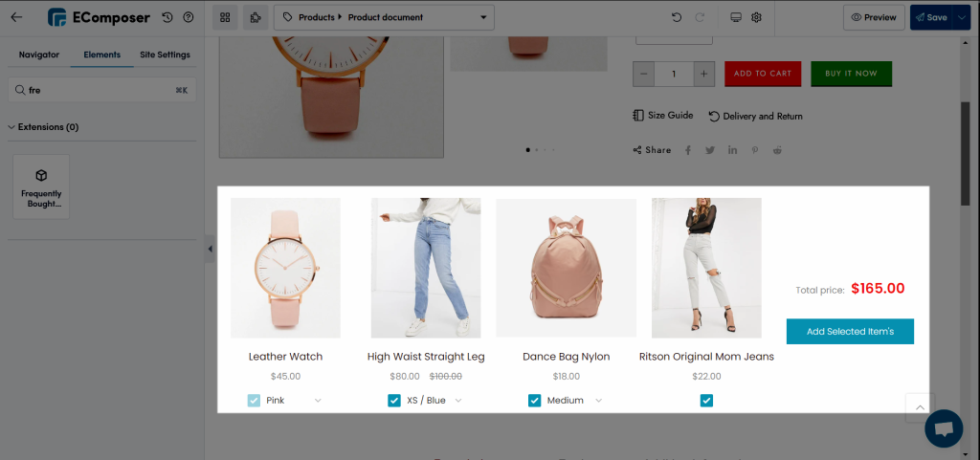Viewport: 980px width, 460px height.
Task: Click the search magnifier icon
Action: coord(20,90)
